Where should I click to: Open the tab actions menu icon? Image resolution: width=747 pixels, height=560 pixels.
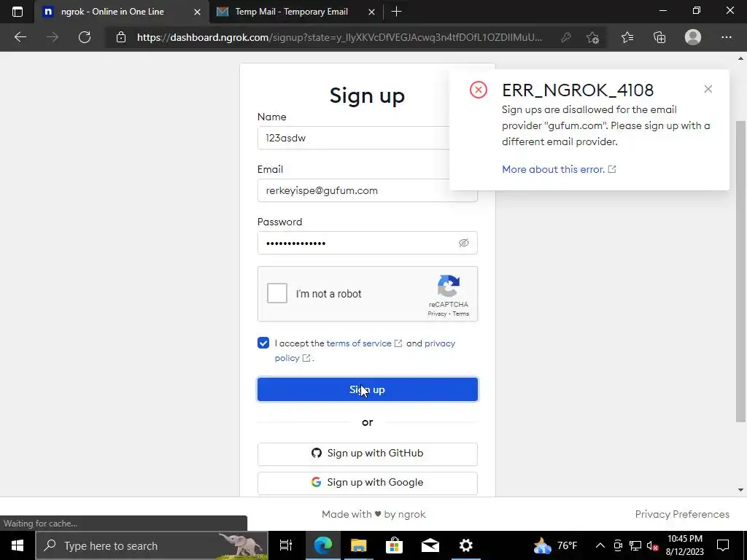[x=18, y=12]
